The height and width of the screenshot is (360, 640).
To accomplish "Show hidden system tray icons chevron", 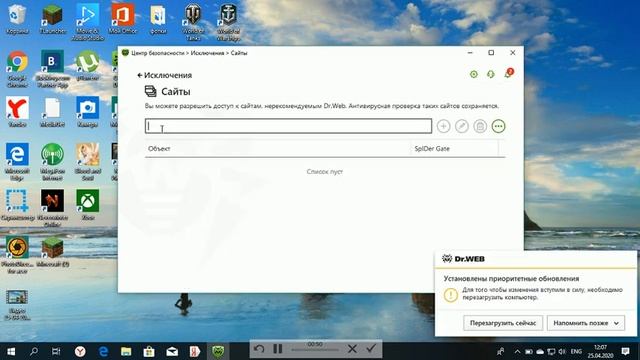I will tap(517, 351).
